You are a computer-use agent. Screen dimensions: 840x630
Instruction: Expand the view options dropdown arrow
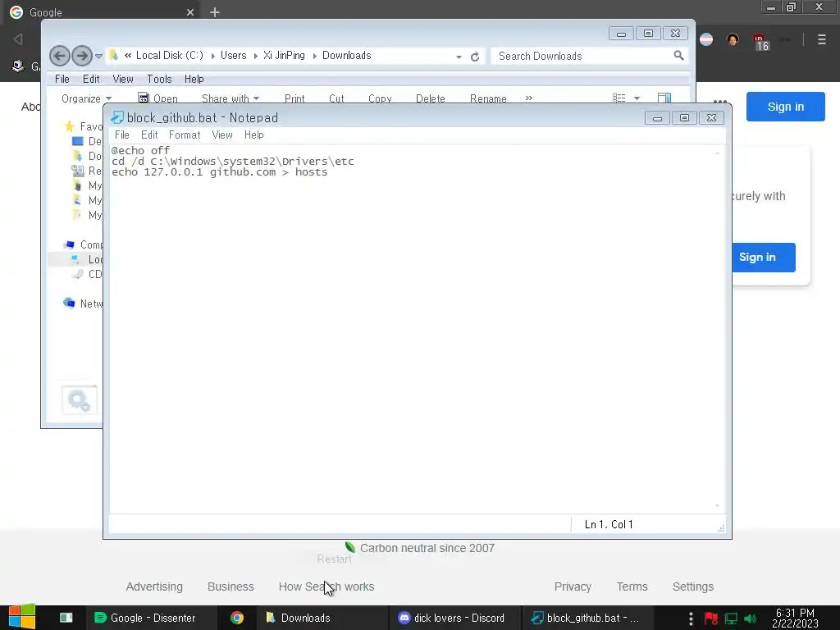point(637,98)
